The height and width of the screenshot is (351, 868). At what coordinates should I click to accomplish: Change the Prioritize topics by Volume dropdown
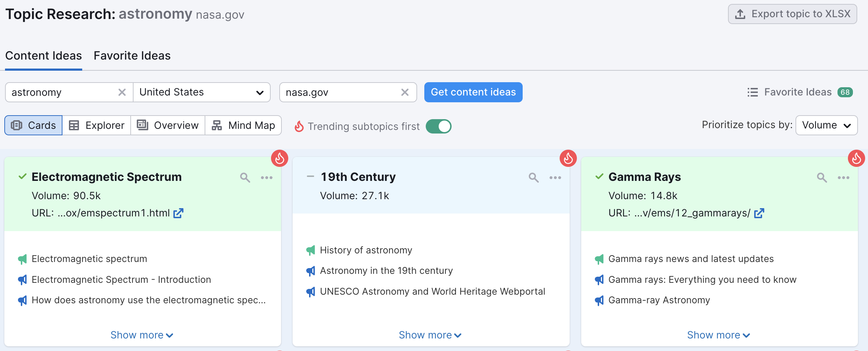click(x=826, y=125)
